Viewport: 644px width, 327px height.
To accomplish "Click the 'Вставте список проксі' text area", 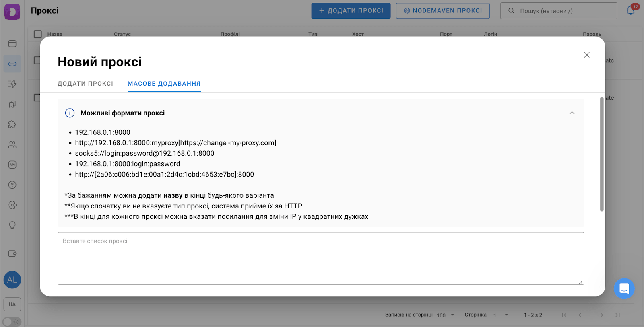I will click(320, 258).
